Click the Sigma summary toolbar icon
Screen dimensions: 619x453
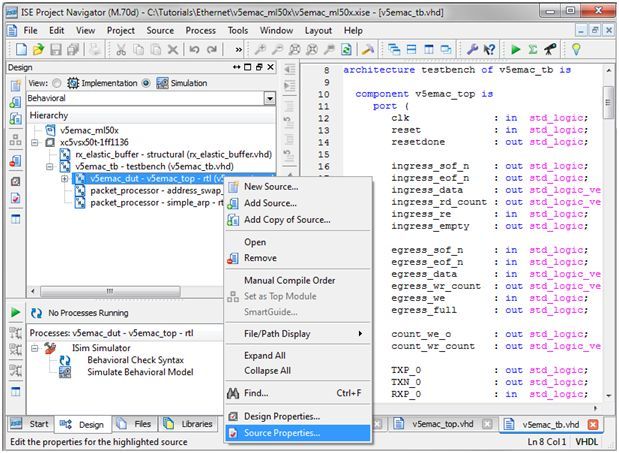pyautogui.click(x=533, y=49)
